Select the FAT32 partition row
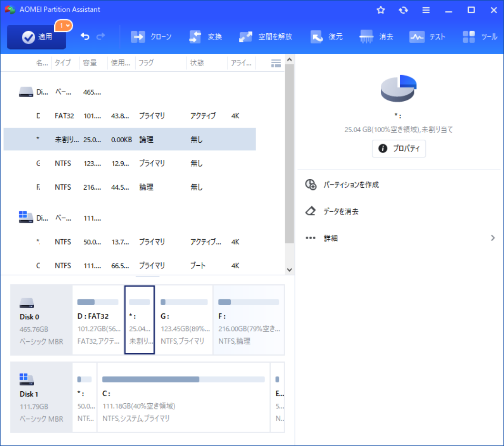Image resolution: width=504 pixels, height=446 pixels. point(129,116)
